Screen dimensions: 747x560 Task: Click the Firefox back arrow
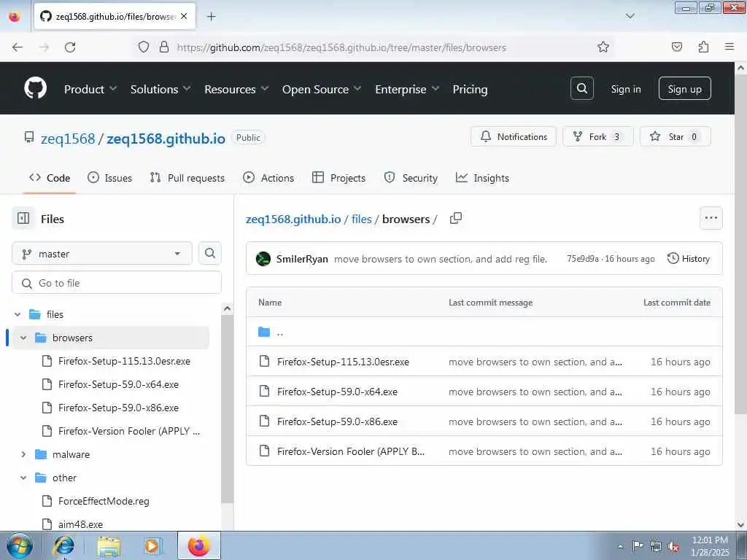click(18, 47)
